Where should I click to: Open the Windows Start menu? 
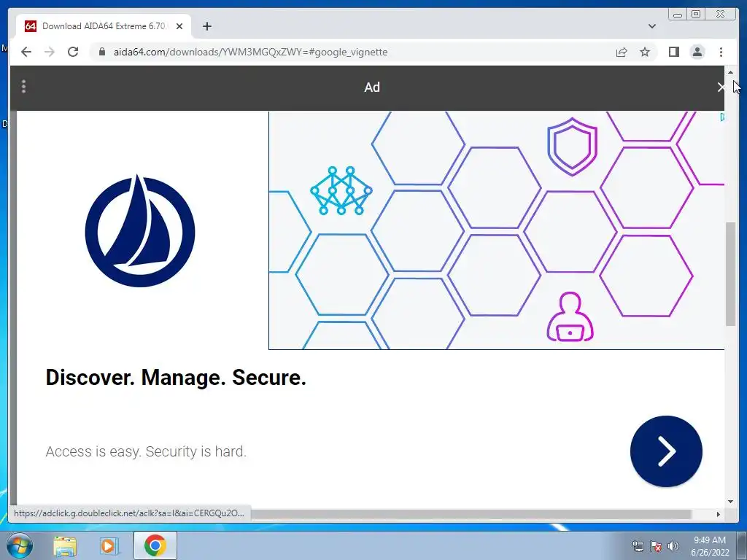pyautogui.click(x=20, y=545)
